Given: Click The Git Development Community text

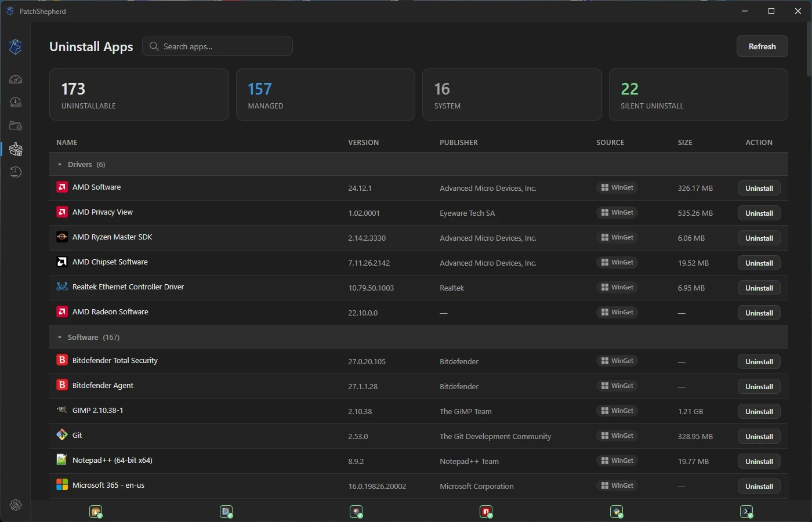Looking at the screenshot, I should click(x=495, y=437).
